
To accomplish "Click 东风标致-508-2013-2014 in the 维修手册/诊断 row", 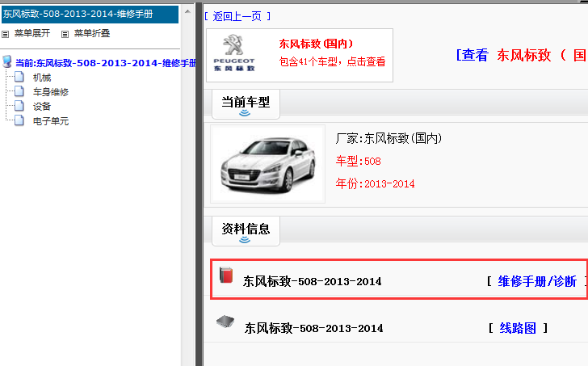I will pyautogui.click(x=312, y=281).
